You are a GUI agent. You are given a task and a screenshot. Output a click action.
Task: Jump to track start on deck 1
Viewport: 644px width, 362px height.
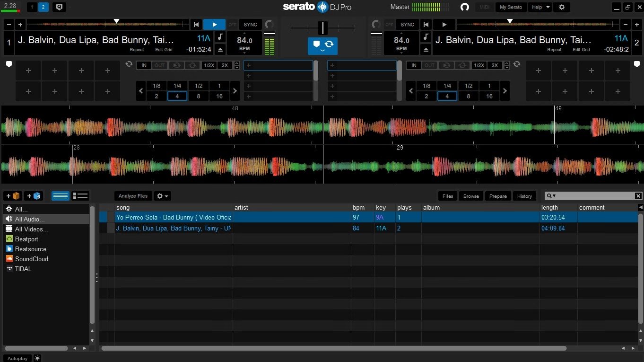pyautogui.click(x=196, y=25)
